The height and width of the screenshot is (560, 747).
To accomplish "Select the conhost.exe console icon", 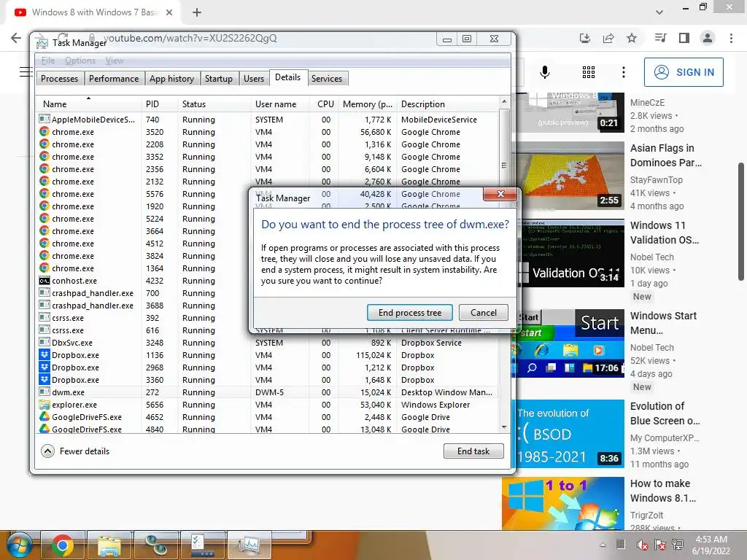I will tap(44, 281).
